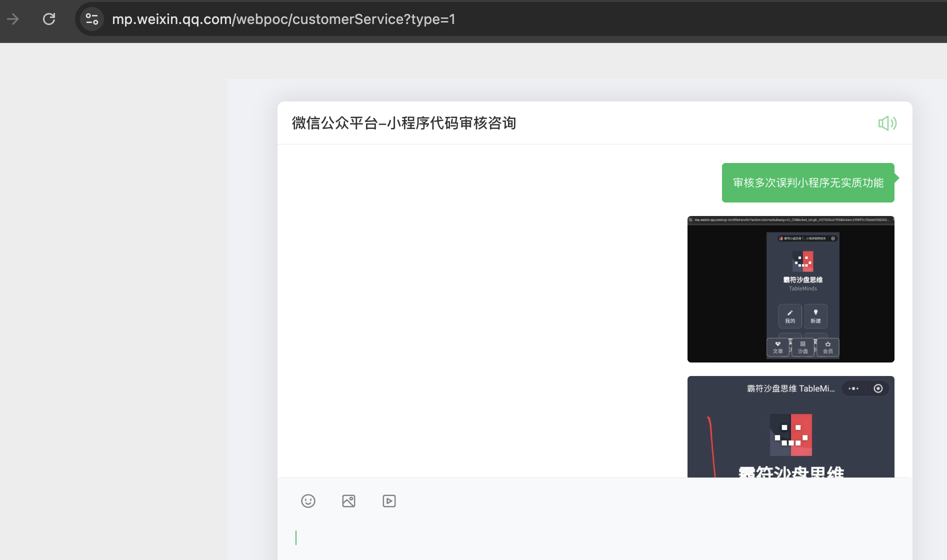Open site information icon in address bar

coord(92,19)
